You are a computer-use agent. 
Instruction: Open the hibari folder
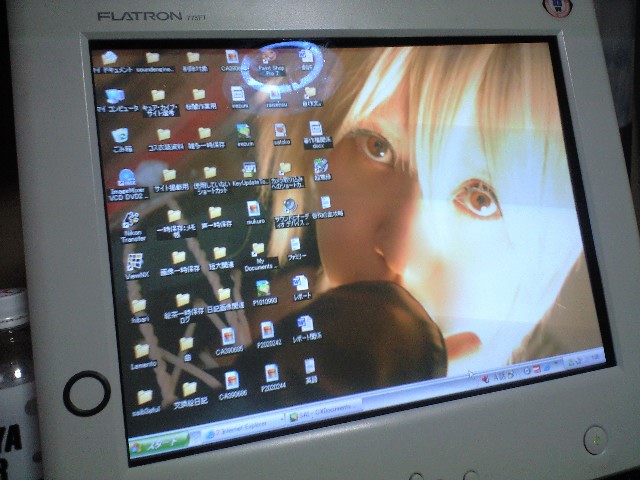(x=140, y=311)
